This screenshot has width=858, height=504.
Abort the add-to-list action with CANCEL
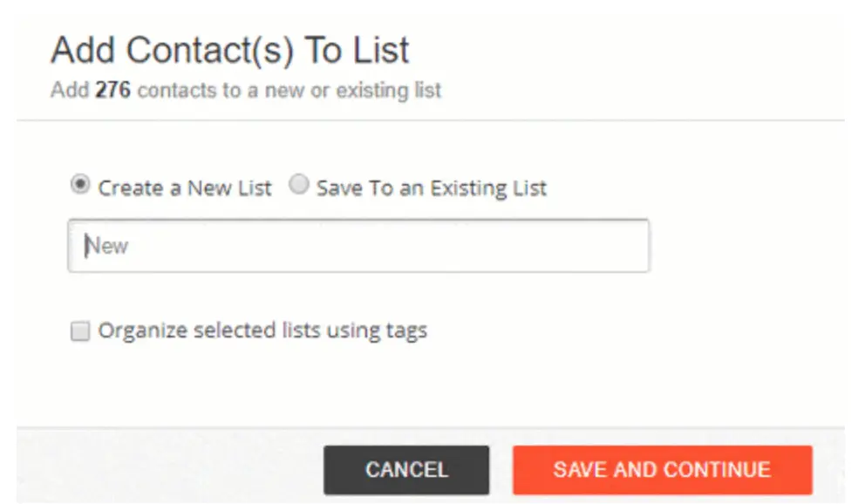405,469
